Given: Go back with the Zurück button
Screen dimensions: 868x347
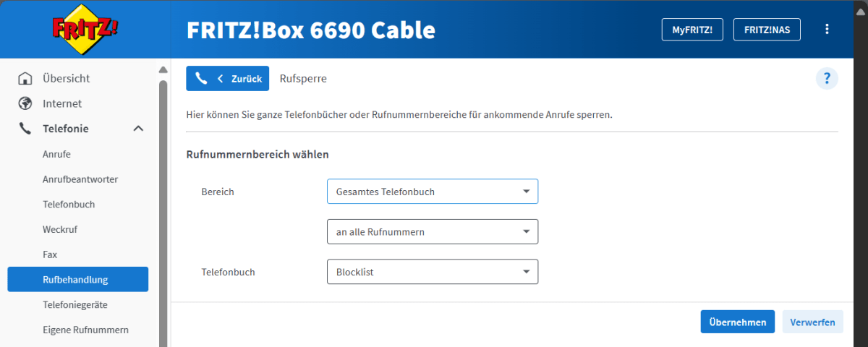Looking at the screenshot, I should click(x=228, y=79).
